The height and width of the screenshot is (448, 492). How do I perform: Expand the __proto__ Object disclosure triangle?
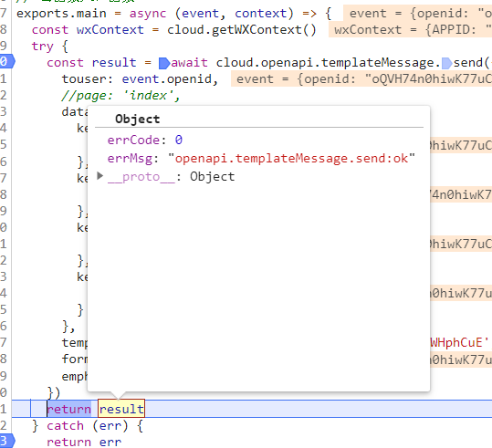[99, 176]
